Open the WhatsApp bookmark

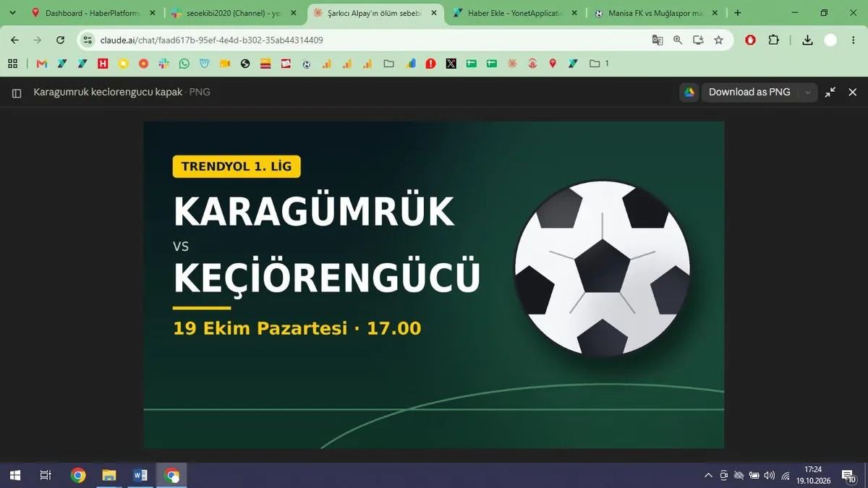tap(184, 64)
